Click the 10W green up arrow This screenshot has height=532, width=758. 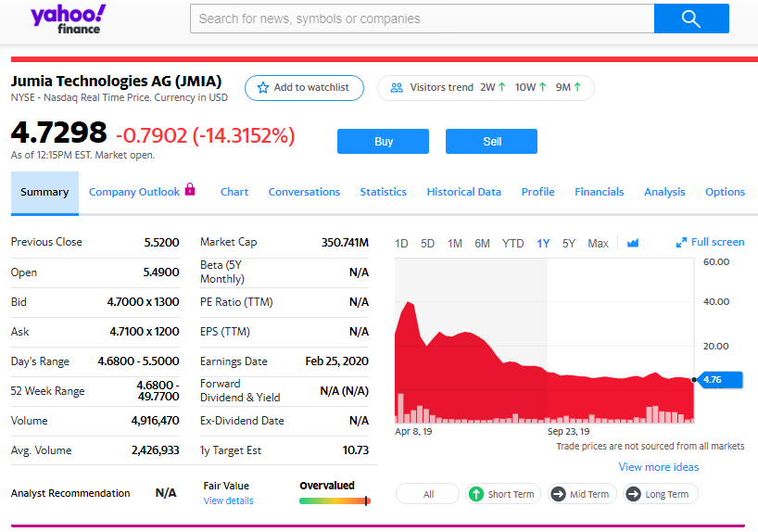(542, 87)
